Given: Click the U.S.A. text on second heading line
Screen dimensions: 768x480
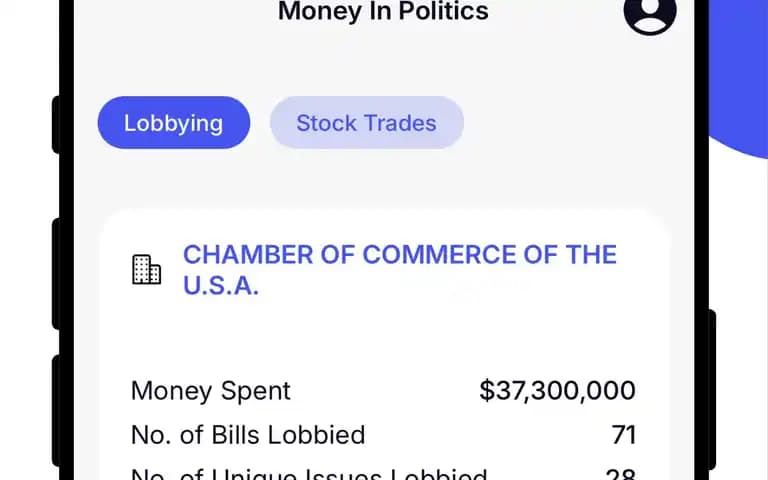Looking at the screenshot, I should click(221, 286).
